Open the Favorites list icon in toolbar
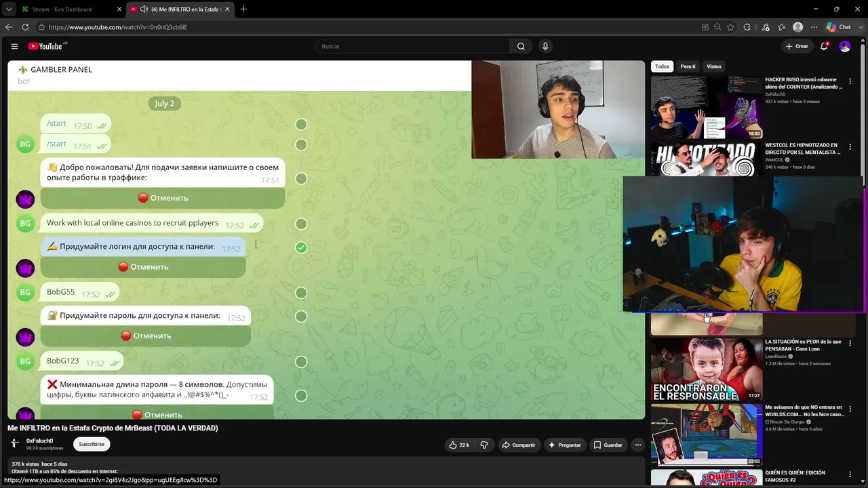The image size is (868, 488). (x=782, y=27)
